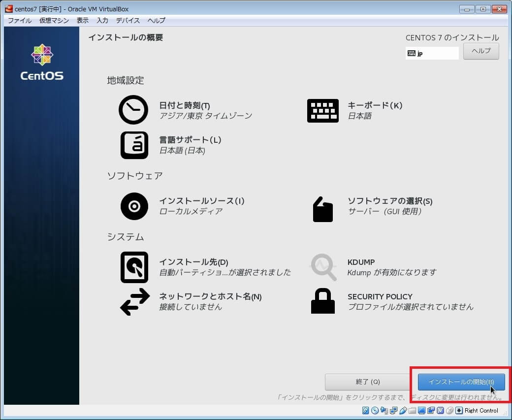Click the インストールの開始 button
The image size is (512, 420).
(461, 382)
